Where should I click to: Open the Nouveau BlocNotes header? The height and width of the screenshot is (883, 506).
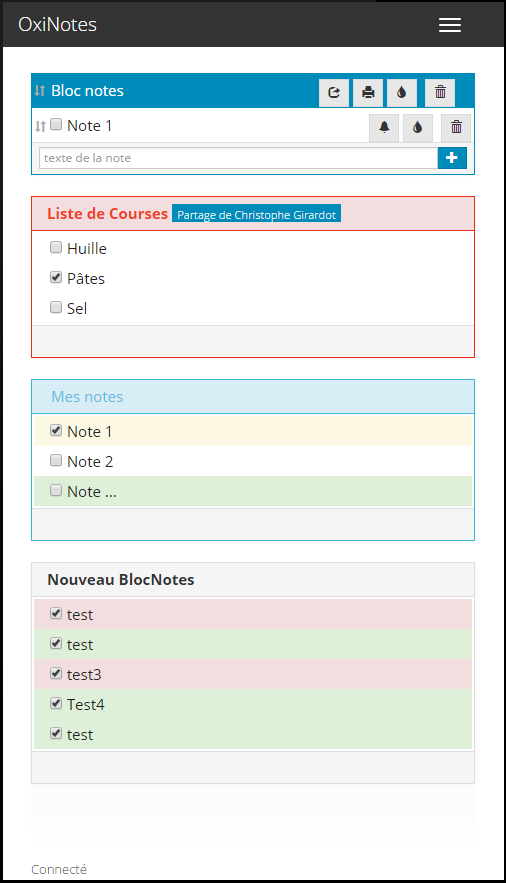253,580
